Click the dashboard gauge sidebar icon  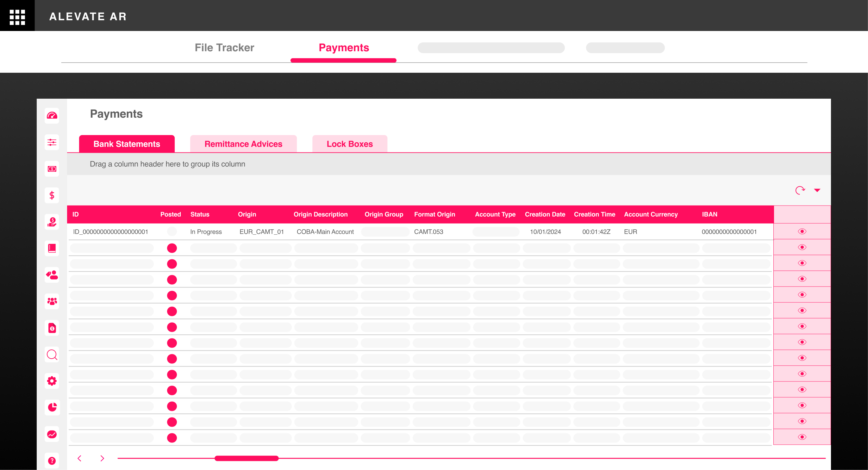point(52,115)
